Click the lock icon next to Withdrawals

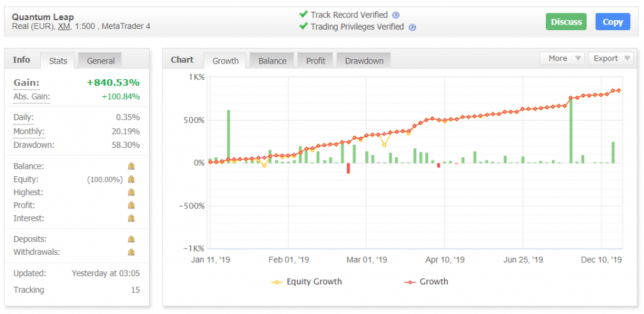click(131, 252)
